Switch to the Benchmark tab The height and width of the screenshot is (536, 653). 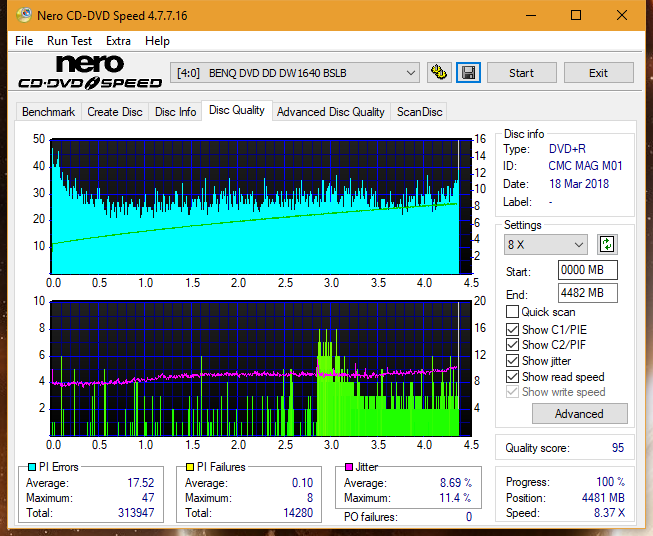pyautogui.click(x=48, y=112)
